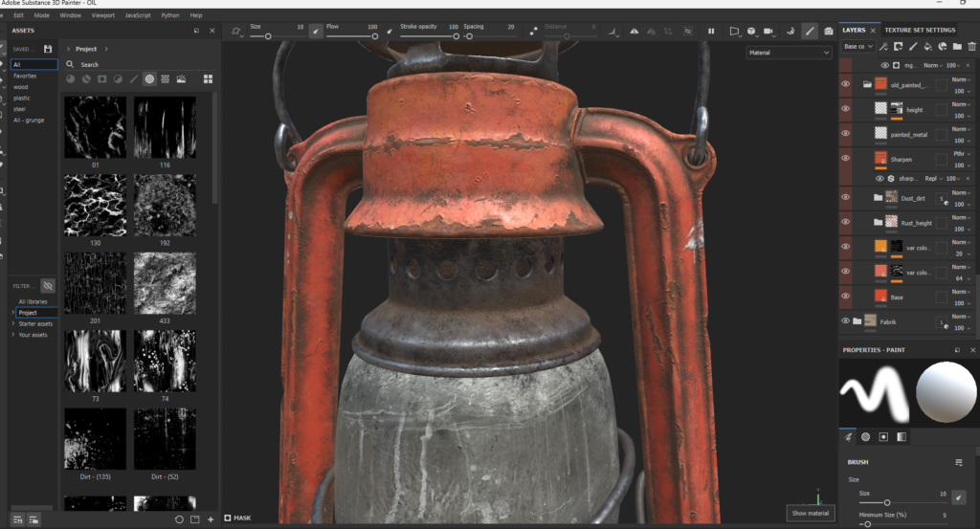Image resolution: width=980 pixels, height=529 pixels.
Task: Select the All - grunge saved search
Action: [x=29, y=120]
